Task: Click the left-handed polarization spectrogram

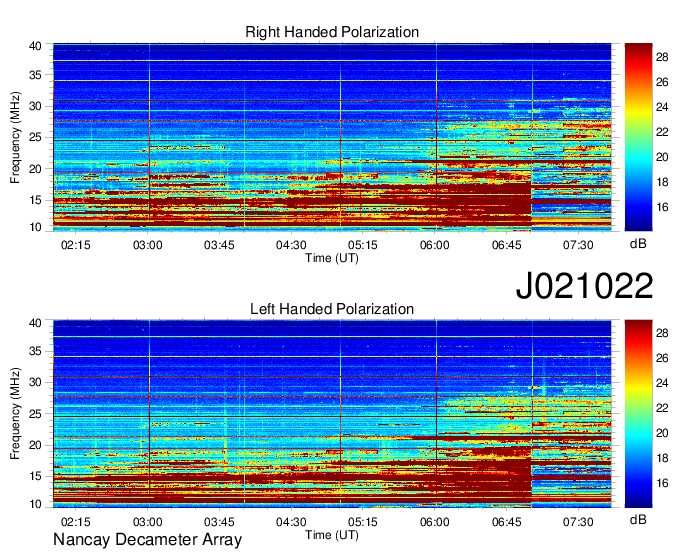Action: point(332,414)
